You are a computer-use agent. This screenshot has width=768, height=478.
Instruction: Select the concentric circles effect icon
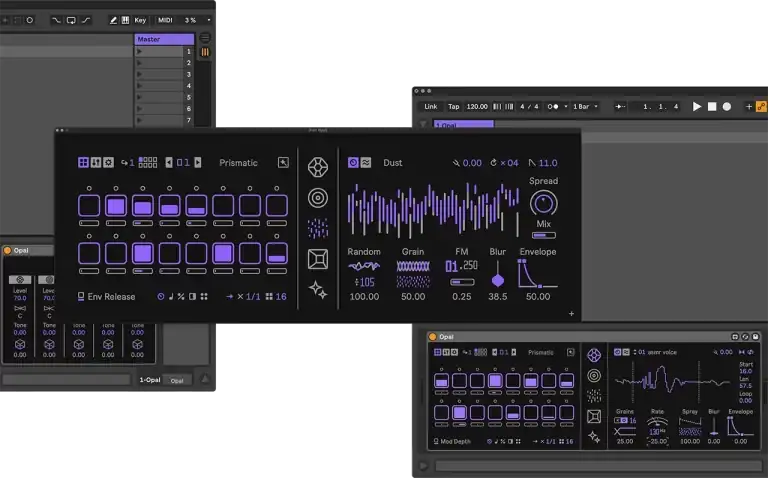318,198
